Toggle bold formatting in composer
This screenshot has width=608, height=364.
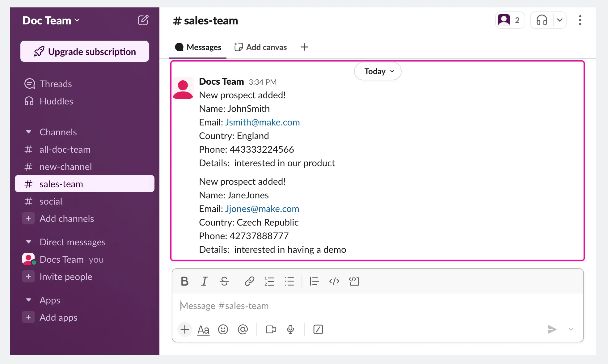tap(184, 281)
